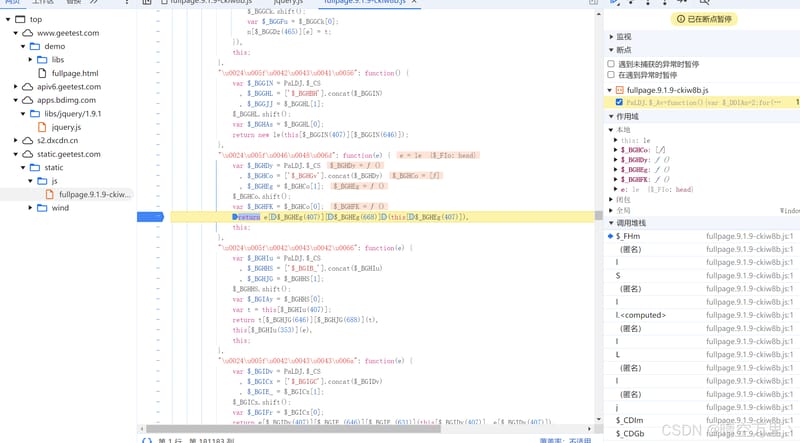Collapse the 断点 (Breakpoints) section
Image resolution: width=800 pixels, height=443 pixels.
tap(611, 50)
